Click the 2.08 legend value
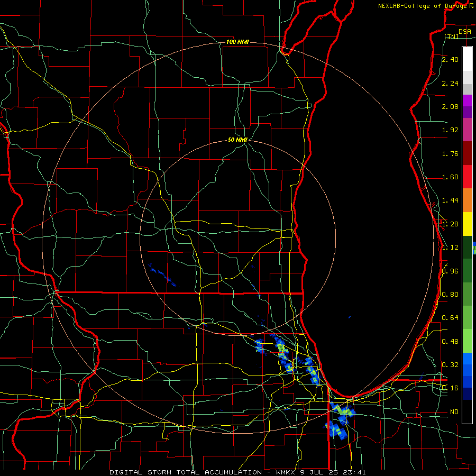Image resolution: width=476 pixels, height=476 pixels. (x=450, y=106)
